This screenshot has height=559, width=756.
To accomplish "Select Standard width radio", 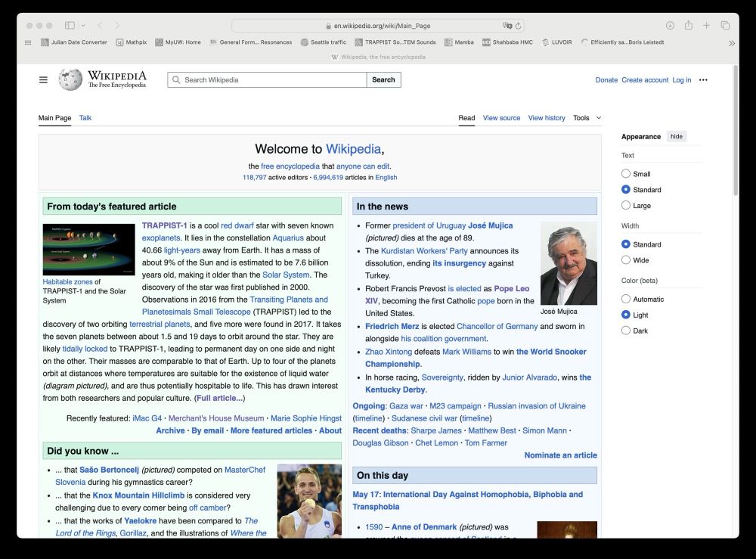I will (x=626, y=244).
